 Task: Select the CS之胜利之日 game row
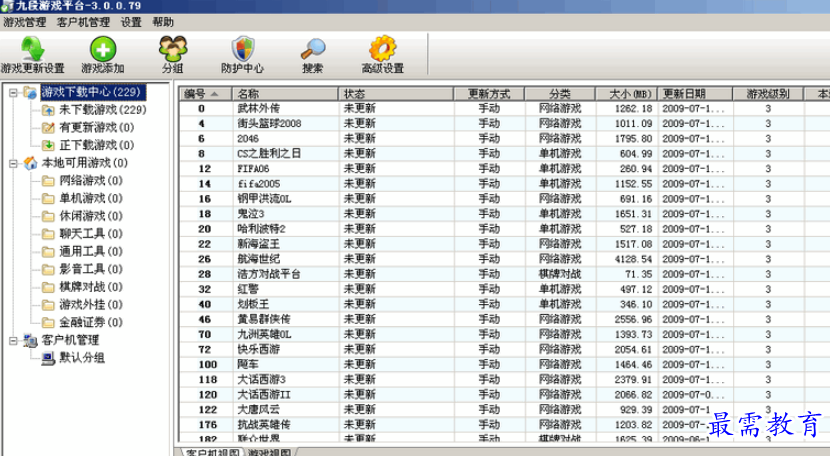[x=504, y=154]
